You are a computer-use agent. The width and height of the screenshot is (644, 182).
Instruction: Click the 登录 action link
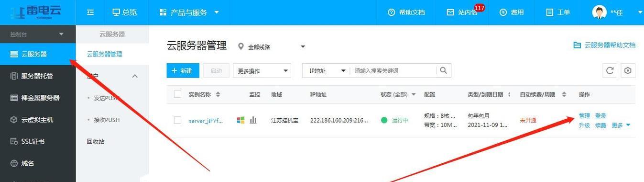tap(600, 115)
